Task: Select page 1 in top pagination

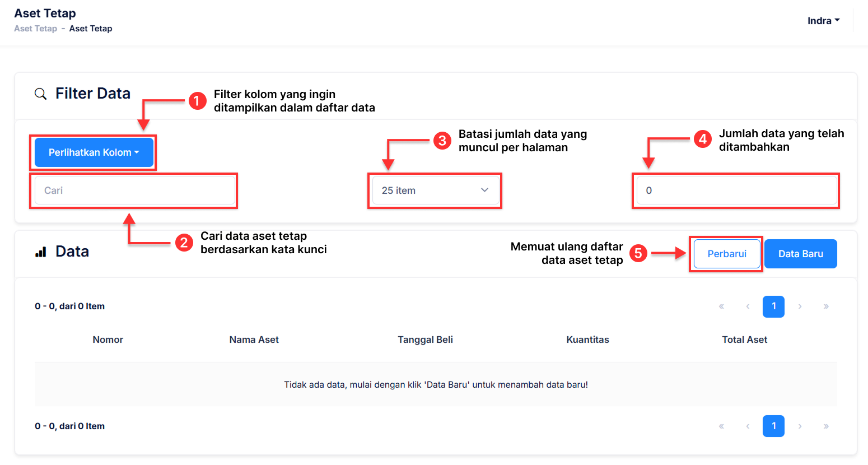Action: coord(773,306)
